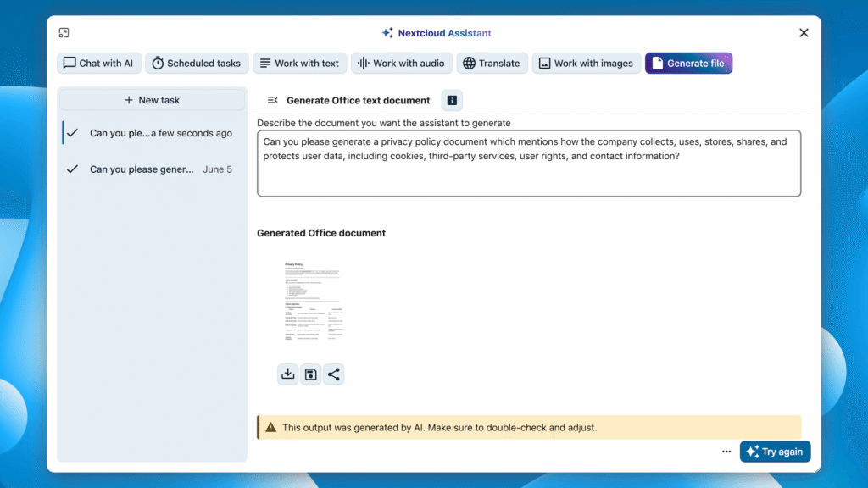
Task: Open the three-dot more actions menu
Action: point(726,452)
